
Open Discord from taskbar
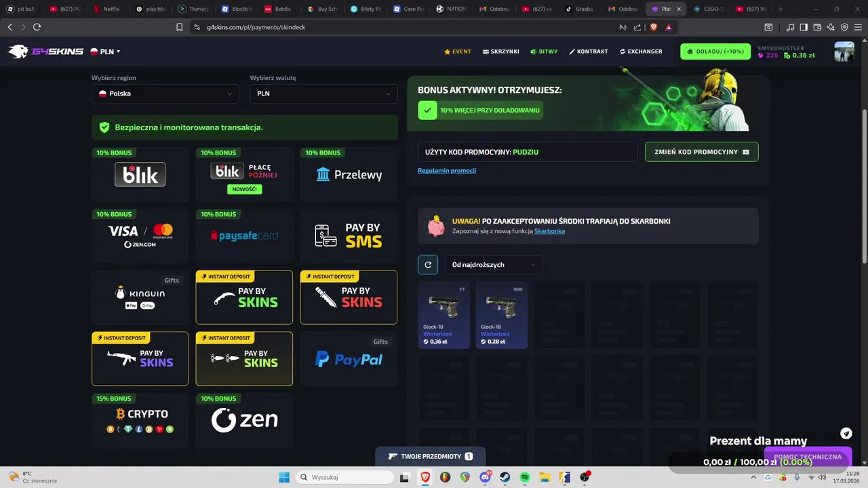tap(485, 477)
